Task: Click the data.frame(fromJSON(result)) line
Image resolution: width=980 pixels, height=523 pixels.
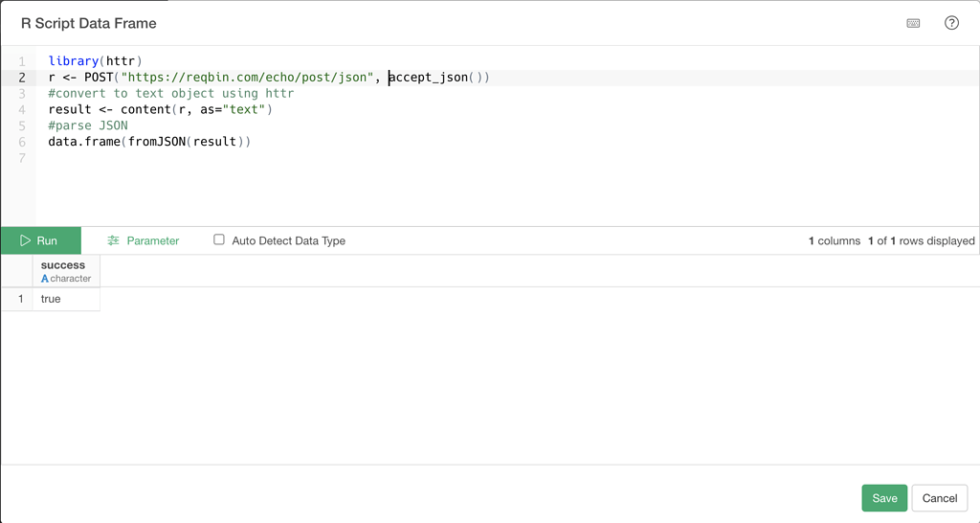Action: click(149, 142)
